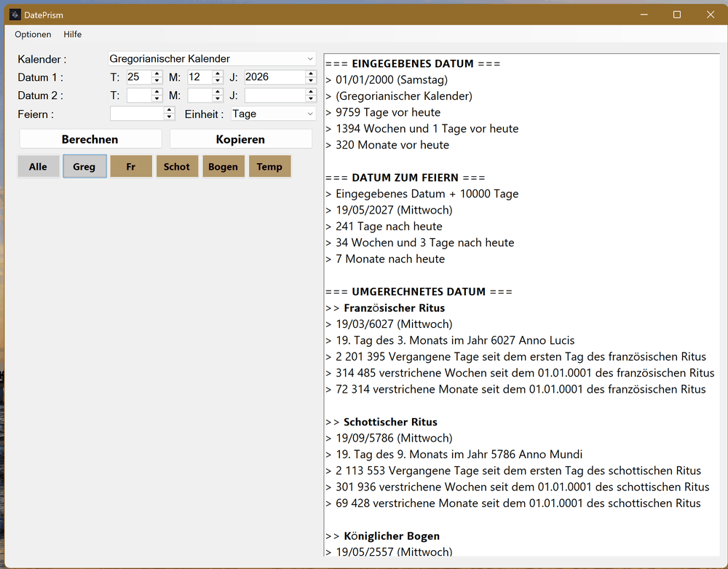728x569 pixels.
Task: Open the Hilfe menu
Action: (x=72, y=34)
